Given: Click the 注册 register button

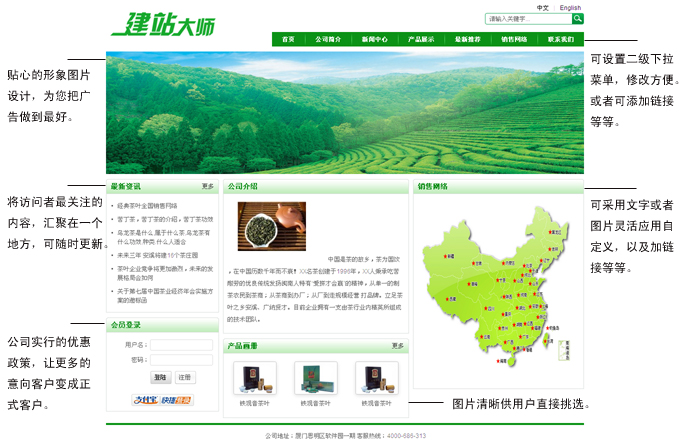Looking at the screenshot, I should tap(185, 377).
